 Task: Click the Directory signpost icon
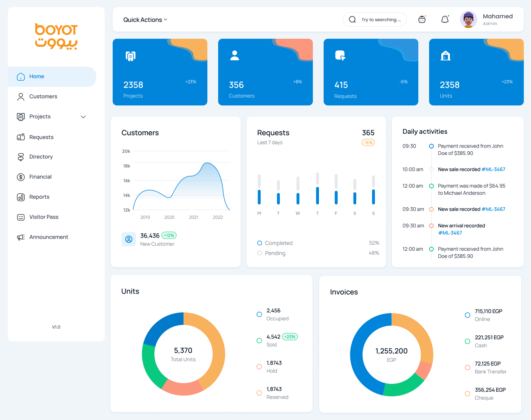[21, 157]
